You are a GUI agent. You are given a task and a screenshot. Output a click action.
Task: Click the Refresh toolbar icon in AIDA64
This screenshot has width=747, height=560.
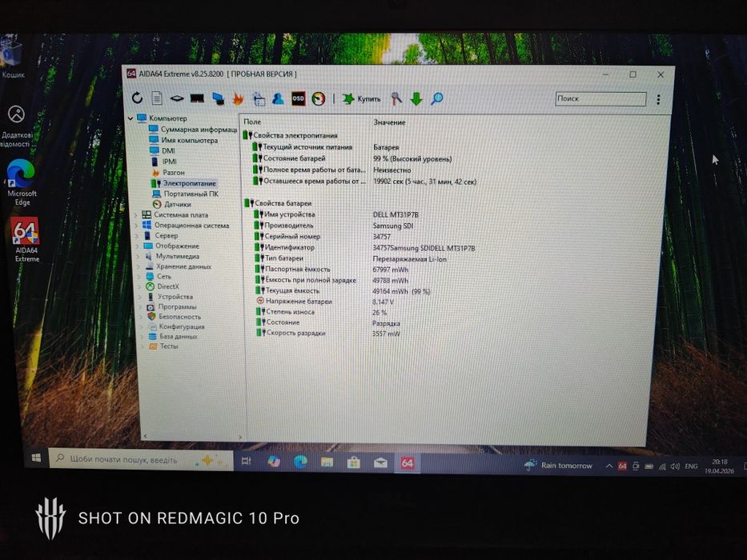tap(137, 98)
